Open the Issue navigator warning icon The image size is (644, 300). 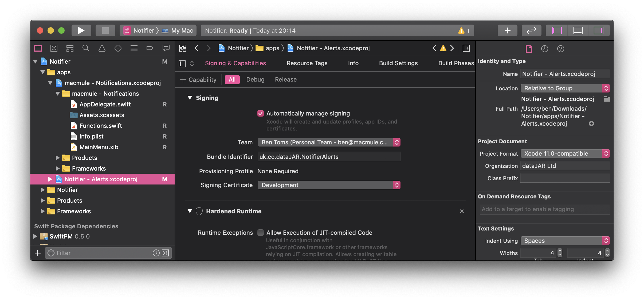click(102, 48)
